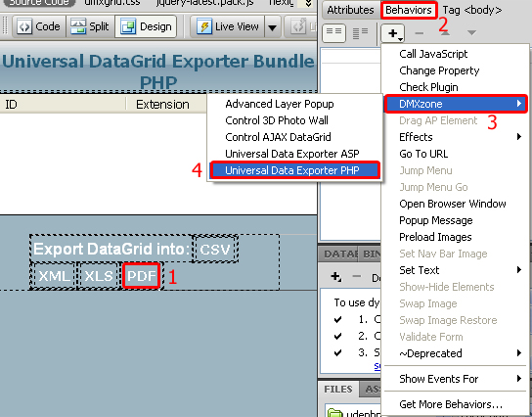Viewport: 532px width, 417px height.
Task: Expand Show Events For submenu
Action: pos(456,379)
